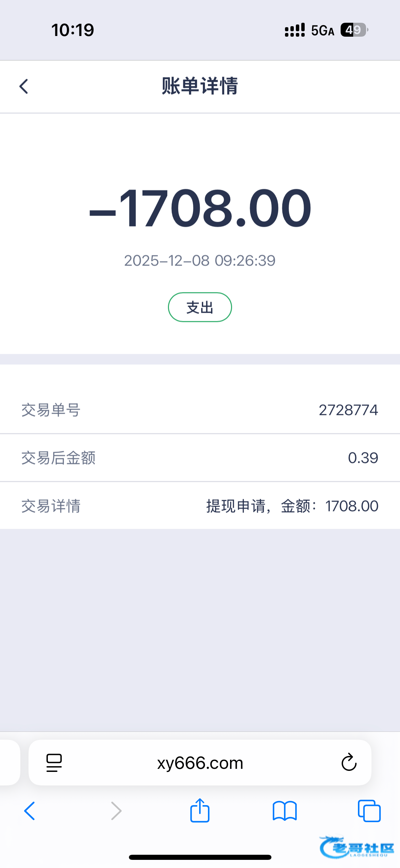Open the Safari share sheet icon
Screen dimensions: 400x868
pos(200,810)
